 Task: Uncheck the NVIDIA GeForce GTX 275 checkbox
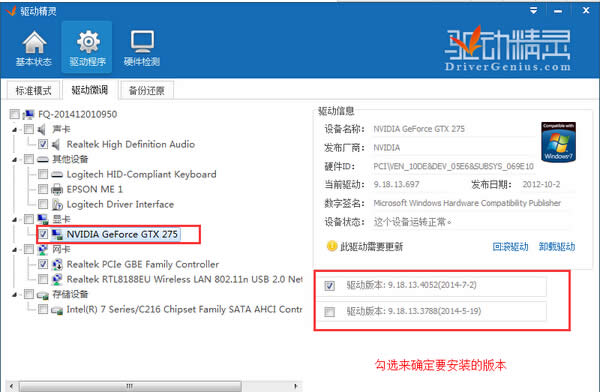click(x=43, y=234)
